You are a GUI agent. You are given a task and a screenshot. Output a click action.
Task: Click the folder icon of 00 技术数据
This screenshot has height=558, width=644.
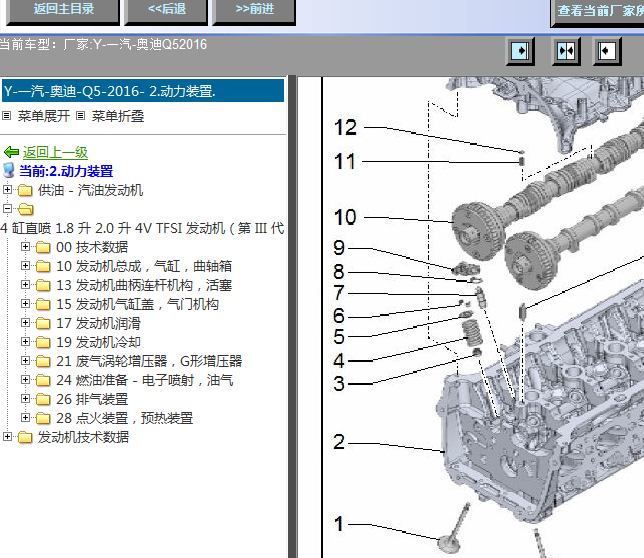pyautogui.click(x=43, y=247)
